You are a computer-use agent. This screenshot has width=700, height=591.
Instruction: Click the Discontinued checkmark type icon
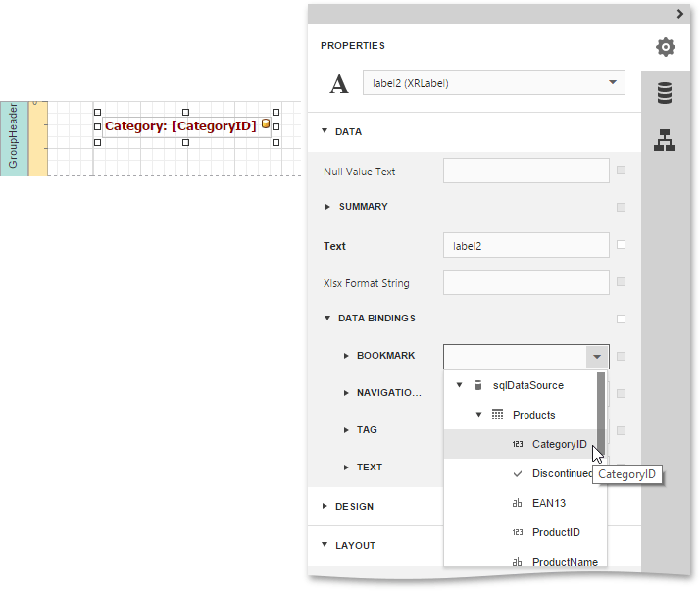(518, 473)
